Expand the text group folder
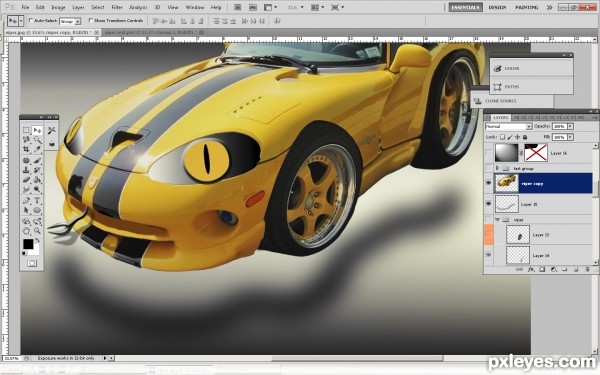This screenshot has height=375, width=600. tap(497, 168)
